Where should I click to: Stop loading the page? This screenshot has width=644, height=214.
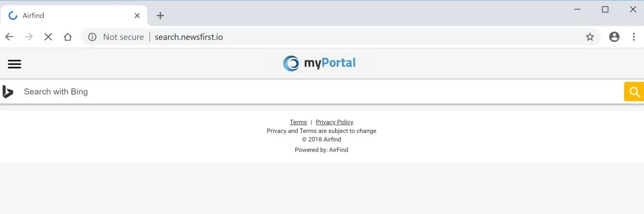click(x=48, y=37)
